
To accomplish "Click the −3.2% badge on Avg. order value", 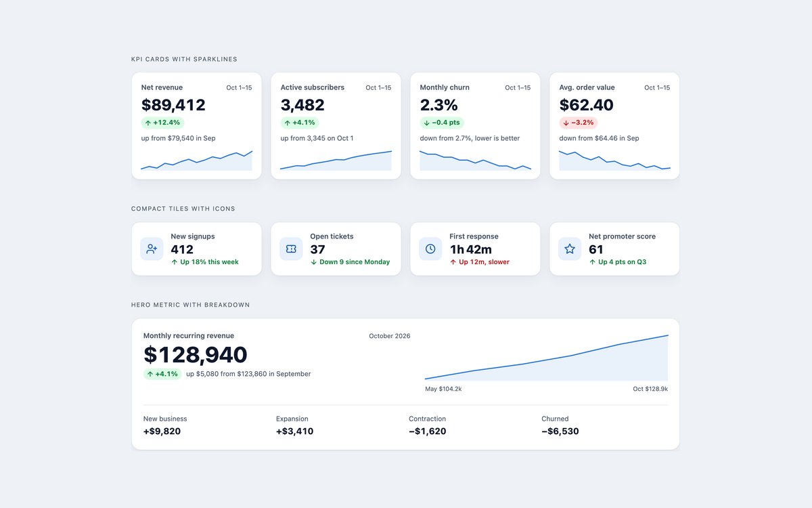I will click(579, 123).
